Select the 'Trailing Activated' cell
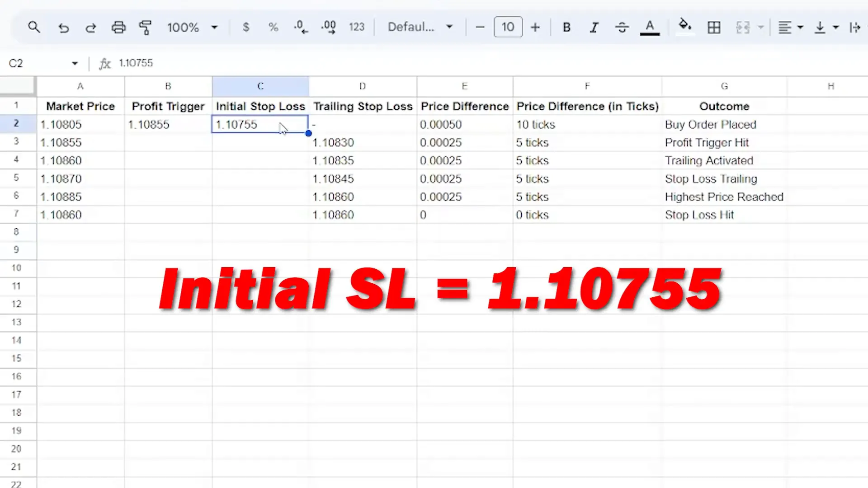Viewport: 868px width, 488px height. (724, 160)
